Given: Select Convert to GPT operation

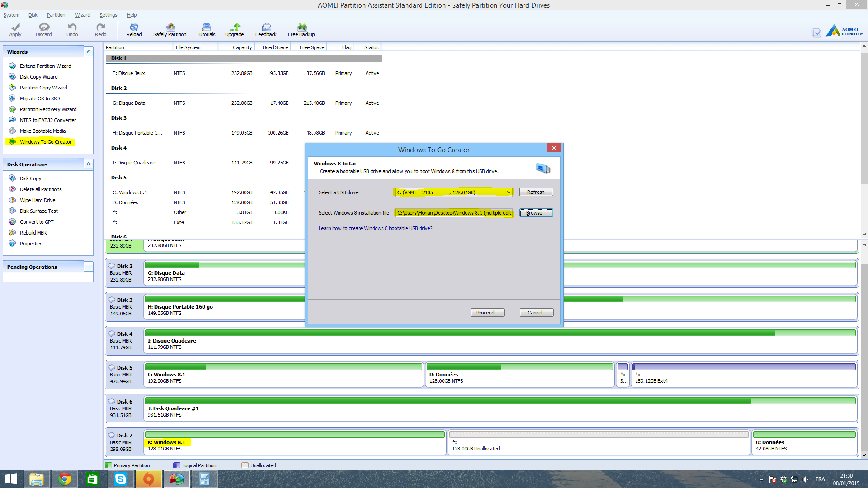Looking at the screenshot, I should click(x=37, y=222).
